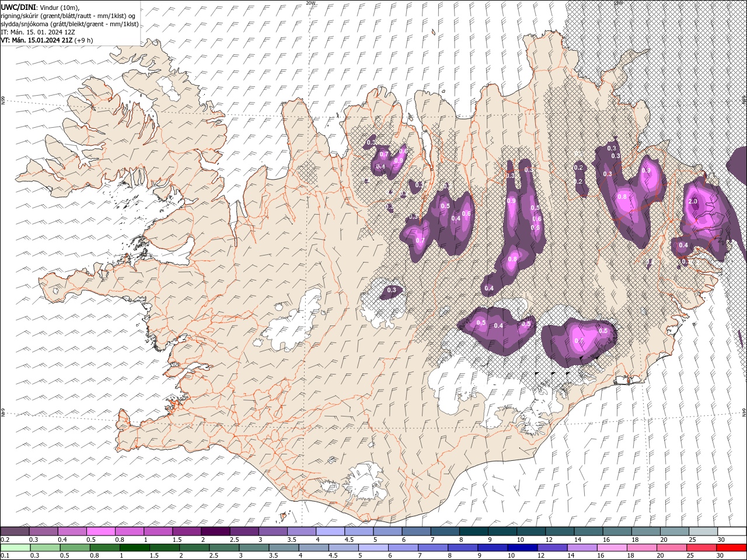Pick the bottom-row legend swatch starting at 7

(x=433, y=548)
